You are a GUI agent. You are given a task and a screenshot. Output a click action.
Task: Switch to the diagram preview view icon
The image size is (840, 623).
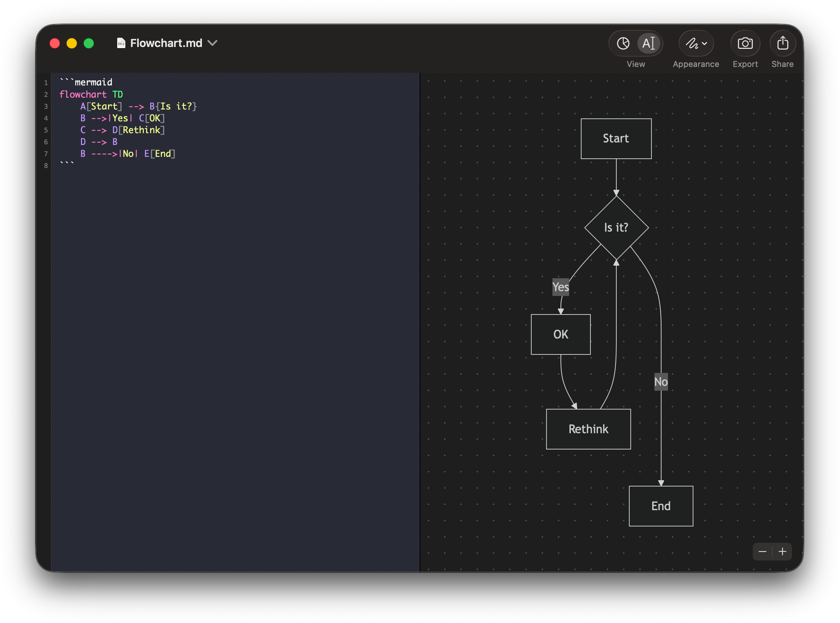(x=623, y=43)
